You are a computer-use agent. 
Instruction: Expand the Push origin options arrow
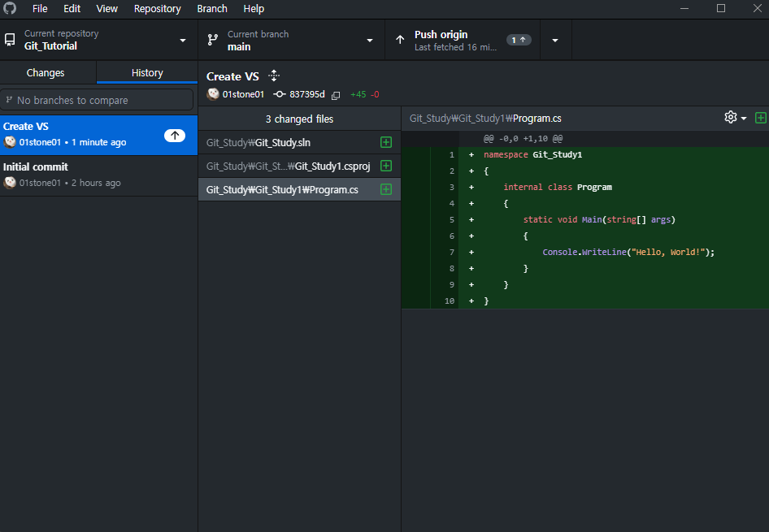(x=555, y=40)
